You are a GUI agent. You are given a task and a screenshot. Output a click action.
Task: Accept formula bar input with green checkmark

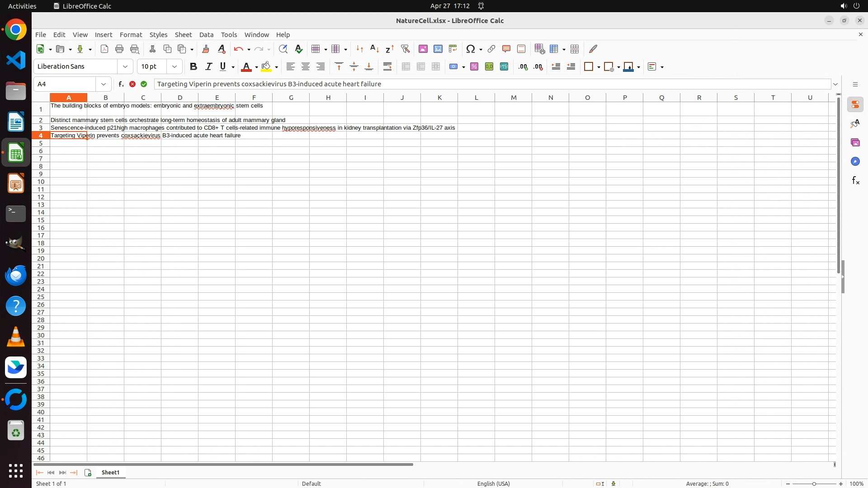pos(144,84)
